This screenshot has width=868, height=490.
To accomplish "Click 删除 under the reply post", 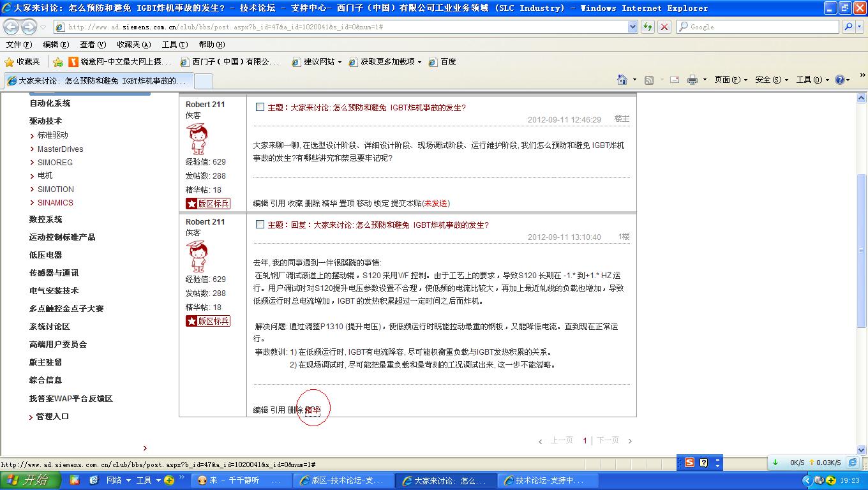I will 295,410.
